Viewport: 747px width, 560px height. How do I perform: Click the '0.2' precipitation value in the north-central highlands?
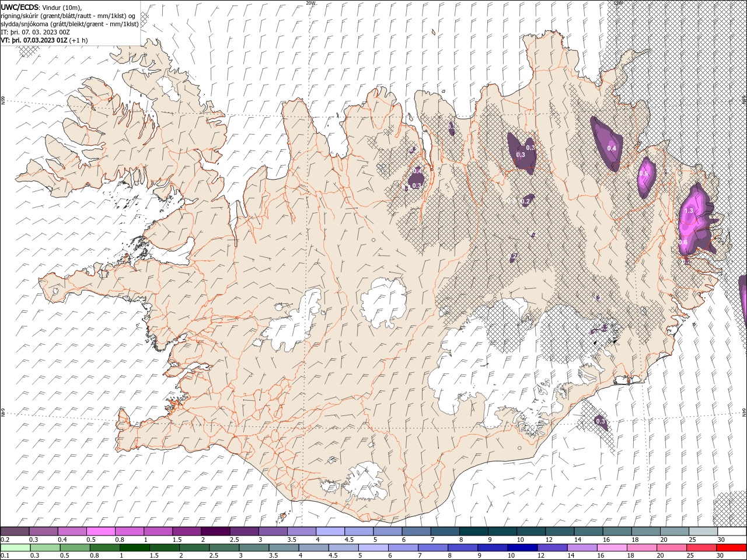tap(525, 201)
